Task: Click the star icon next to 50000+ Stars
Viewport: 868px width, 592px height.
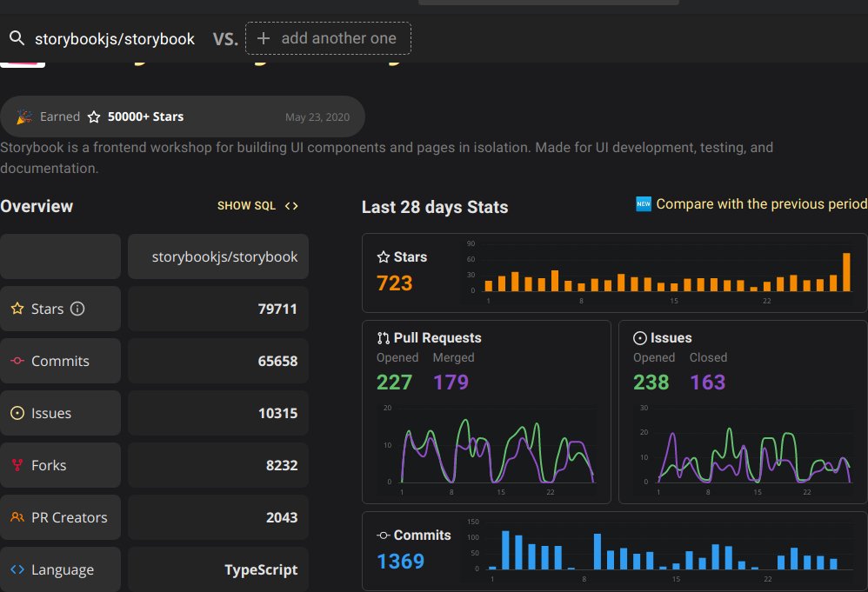Action: coord(94,116)
